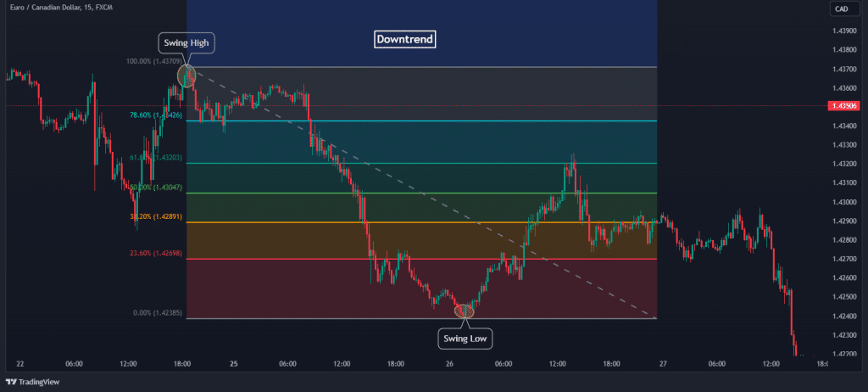Click date 26 on the time axis
The width and height of the screenshot is (868, 392).
[449, 364]
